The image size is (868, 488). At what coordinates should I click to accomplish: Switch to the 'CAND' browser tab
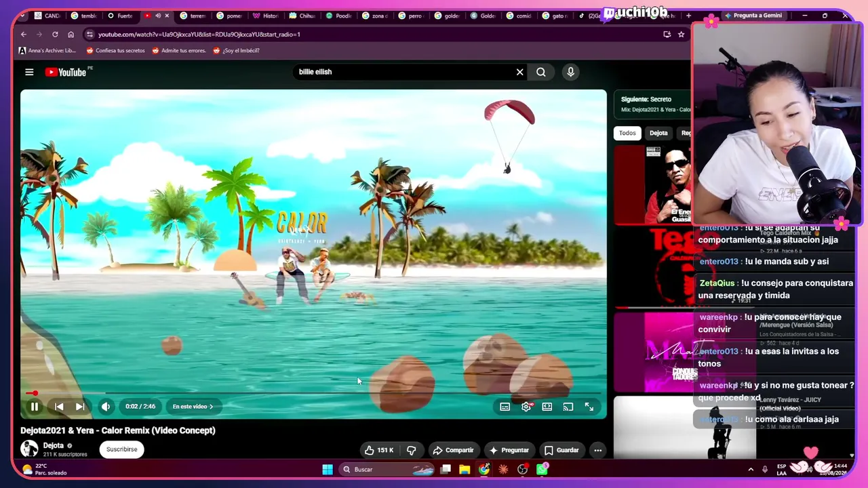coord(47,16)
